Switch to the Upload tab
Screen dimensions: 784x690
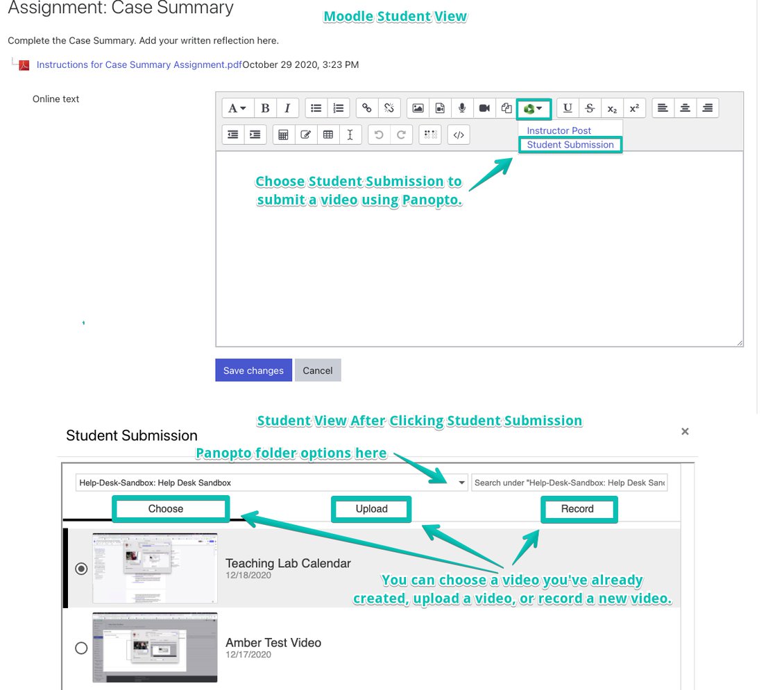click(x=371, y=508)
